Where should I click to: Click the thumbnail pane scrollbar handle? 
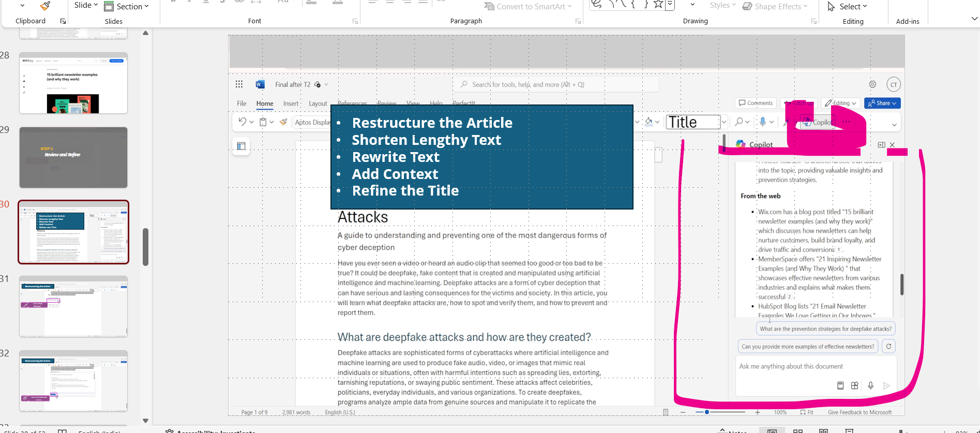(x=145, y=247)
